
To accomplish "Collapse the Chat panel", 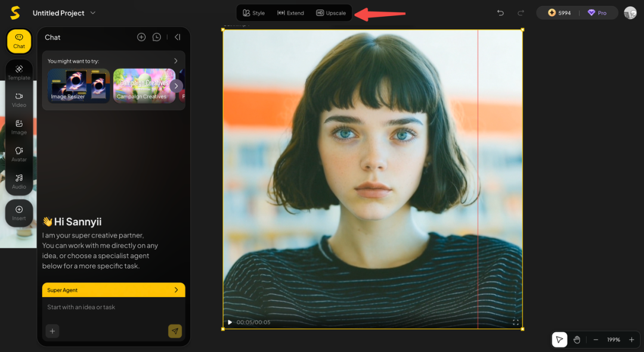I will pyautogui.click(x=178, y=37).
